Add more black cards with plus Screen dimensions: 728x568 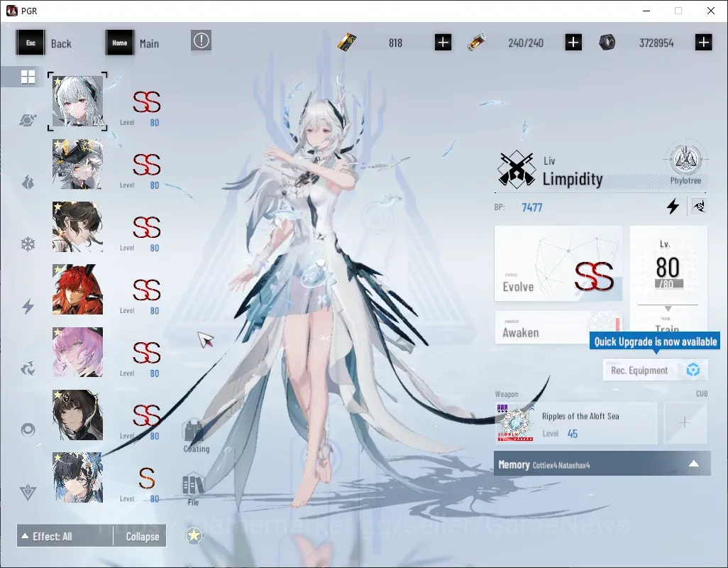coord(443,43)
